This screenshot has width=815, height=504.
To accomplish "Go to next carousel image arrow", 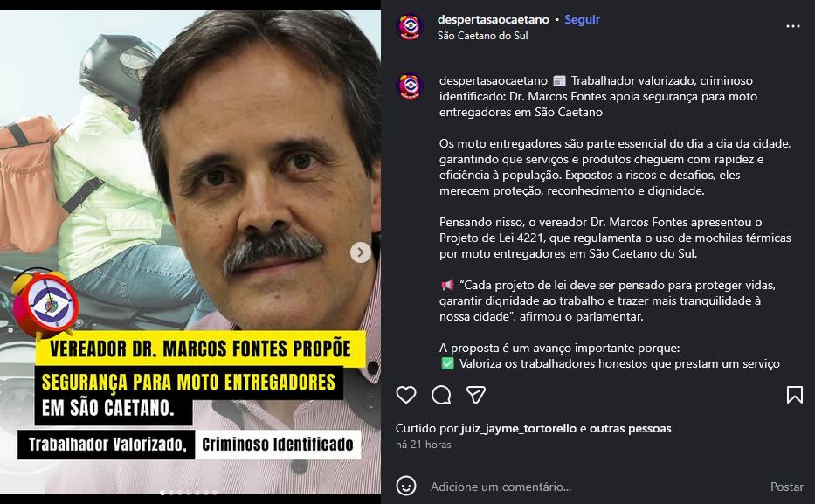I will click(x=360, y=252).
